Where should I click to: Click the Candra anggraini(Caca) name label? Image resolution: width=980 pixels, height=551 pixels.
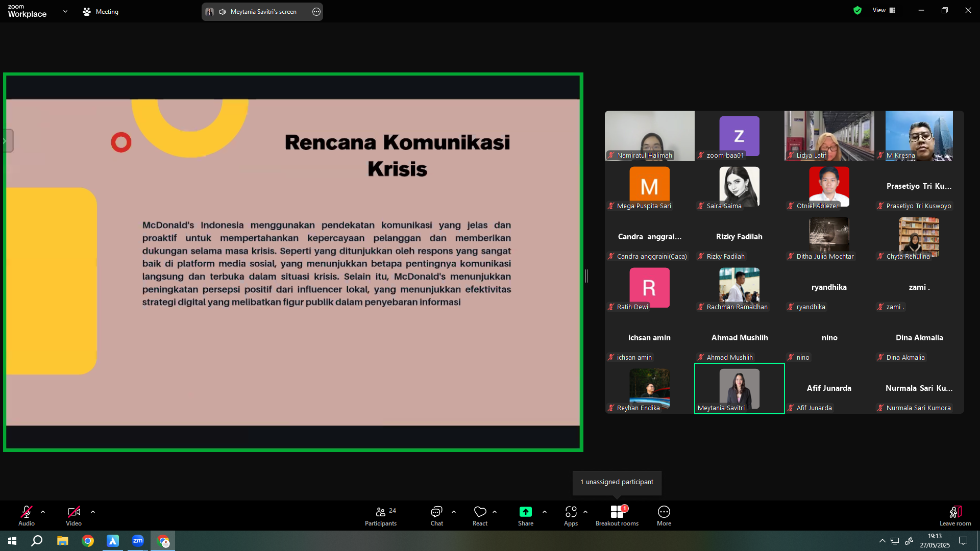(x=652, y=257)
